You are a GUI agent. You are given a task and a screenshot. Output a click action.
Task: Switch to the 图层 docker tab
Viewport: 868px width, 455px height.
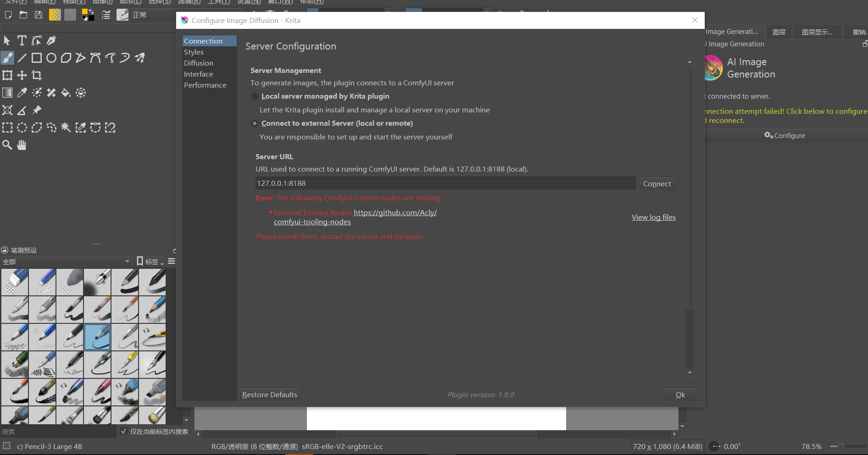[779, 32]
